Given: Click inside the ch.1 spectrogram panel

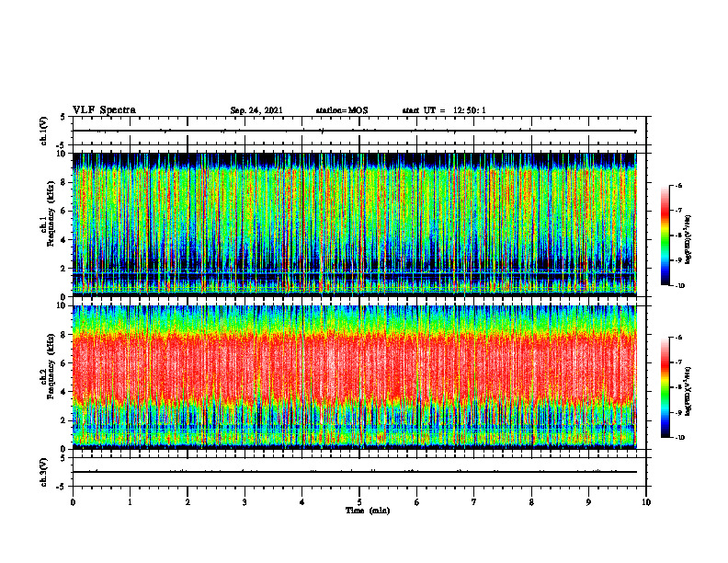Looking at the screenshot, I should click(x=354, y=224).
